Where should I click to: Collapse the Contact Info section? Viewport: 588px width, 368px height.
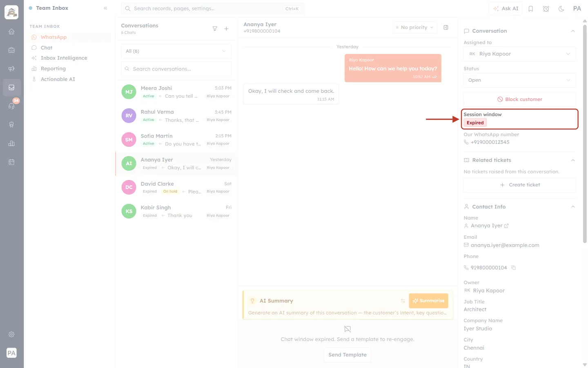(573, 207)
